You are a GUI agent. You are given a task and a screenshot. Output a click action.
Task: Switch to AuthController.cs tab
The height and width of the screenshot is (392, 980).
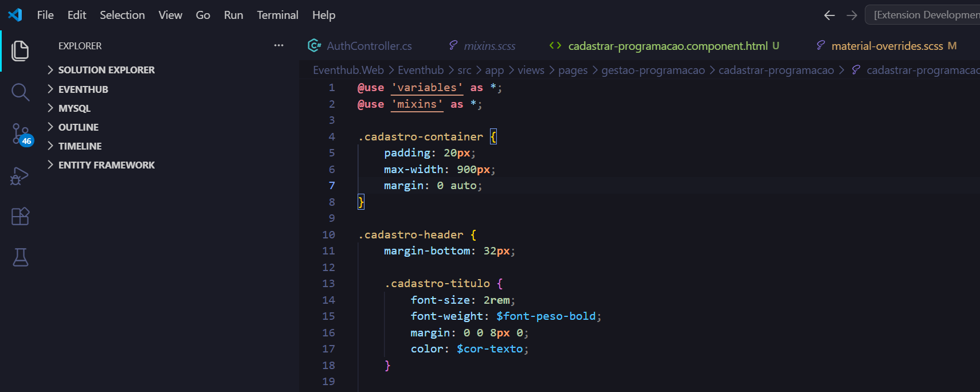click(x=369, y=46)
